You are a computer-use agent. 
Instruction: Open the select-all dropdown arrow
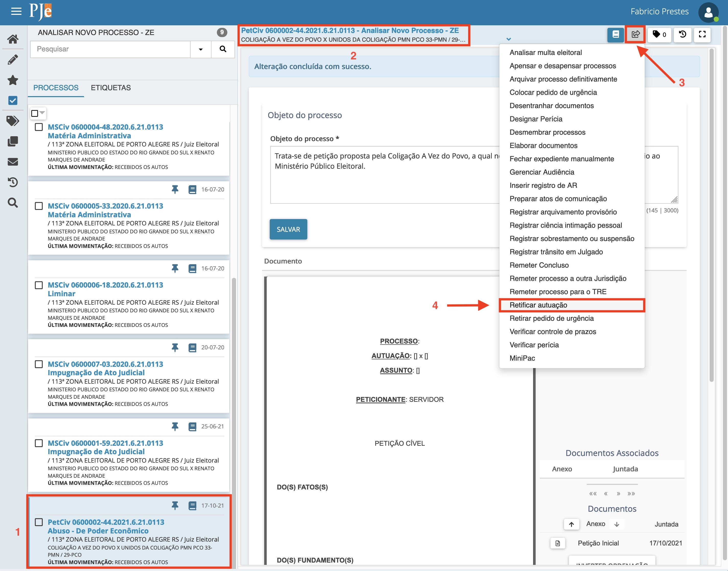click(42, 113)
